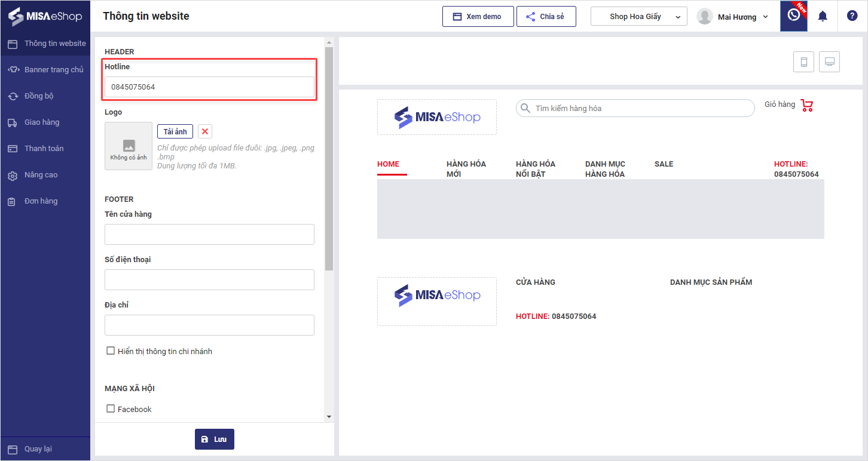The image size is (868, 461).
Task: Click the 'CỬA HÀNG' footer heading
Action: (x=536, y=282)
